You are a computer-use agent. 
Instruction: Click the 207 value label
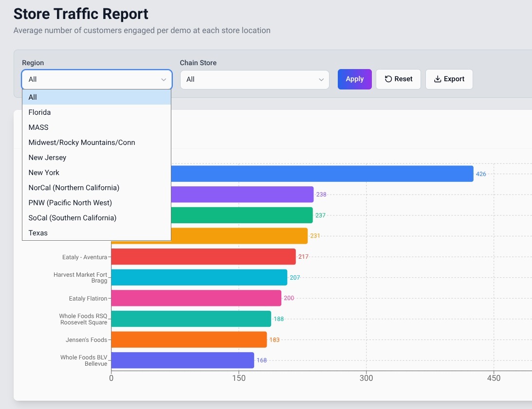295,277
